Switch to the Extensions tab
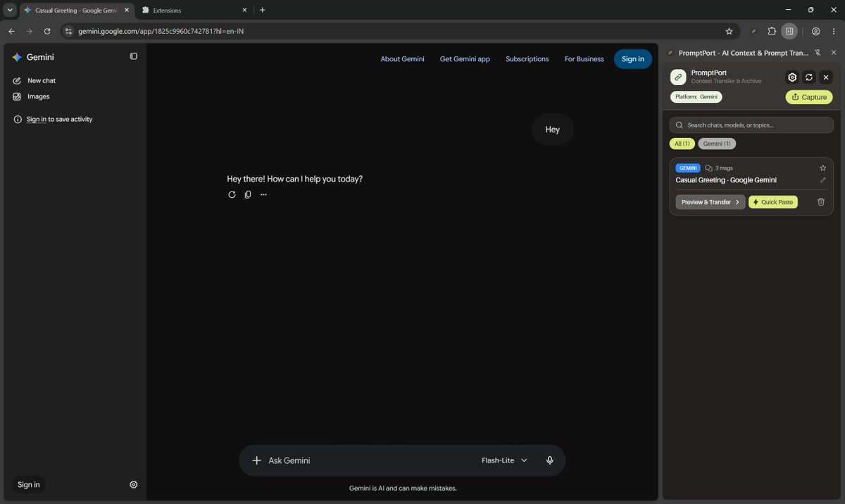The image size is (845, 504). point(194,11)
